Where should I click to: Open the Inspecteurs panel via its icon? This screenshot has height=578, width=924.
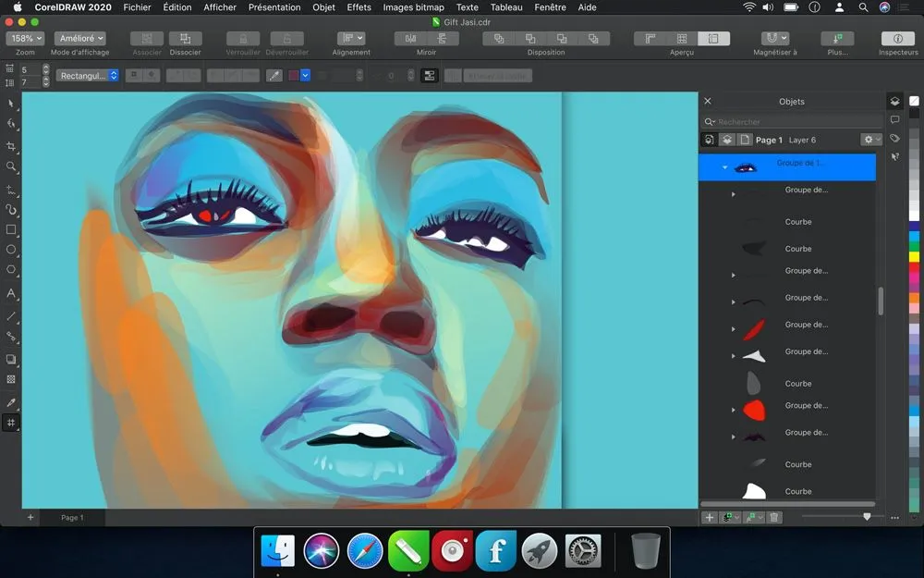897,40
